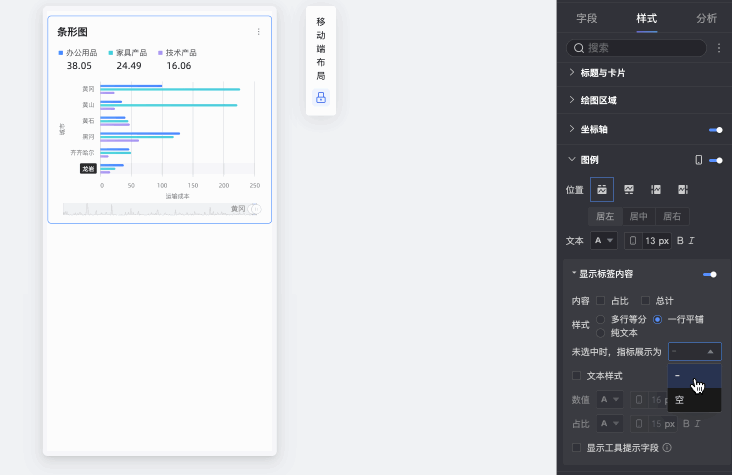Click the search magnifier icon

tap(579, 48)
